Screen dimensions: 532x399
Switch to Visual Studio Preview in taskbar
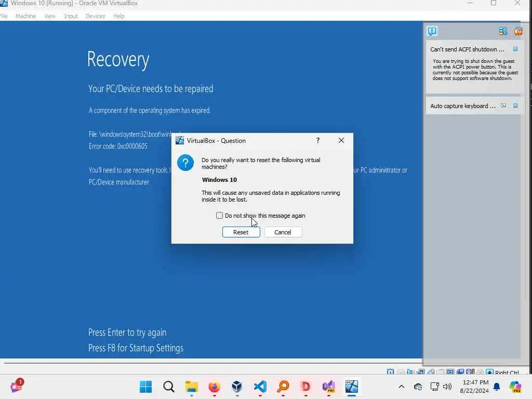[x=328, y=387]
